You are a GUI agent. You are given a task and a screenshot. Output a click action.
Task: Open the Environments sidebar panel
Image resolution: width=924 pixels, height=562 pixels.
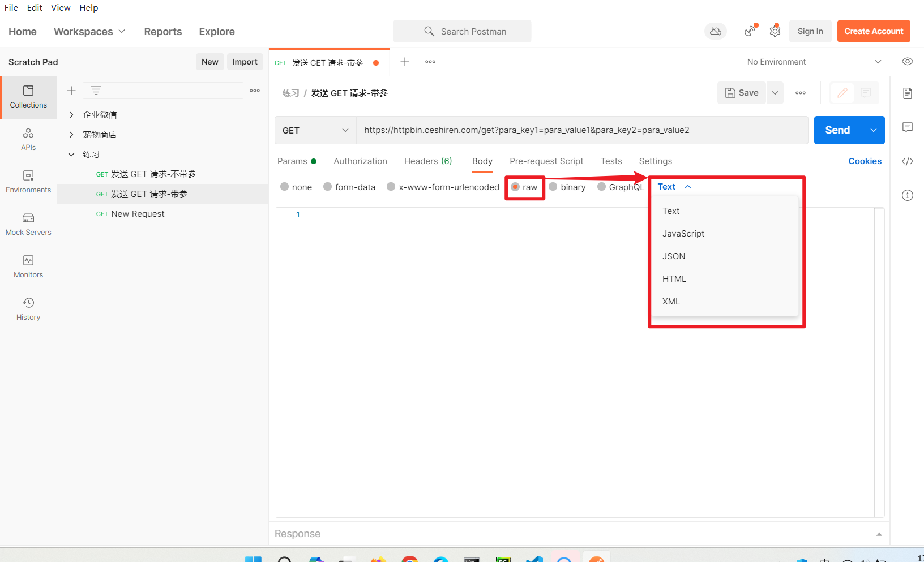tap(28, 182)
